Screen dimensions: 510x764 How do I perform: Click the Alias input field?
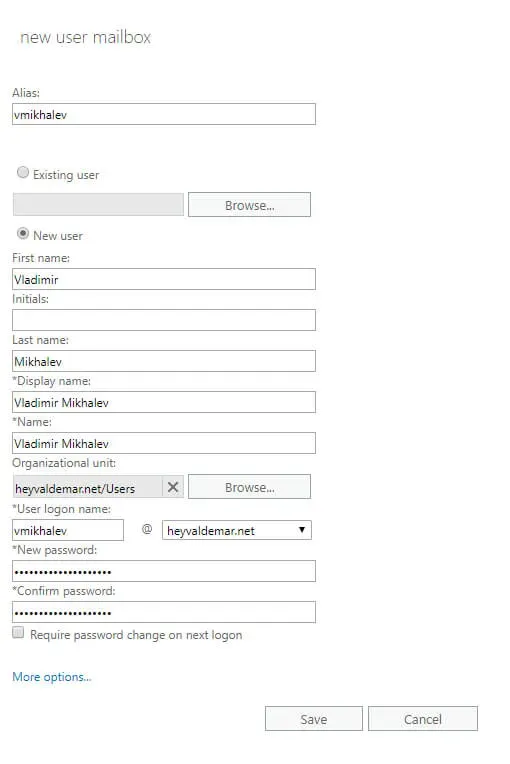(164, 114)
